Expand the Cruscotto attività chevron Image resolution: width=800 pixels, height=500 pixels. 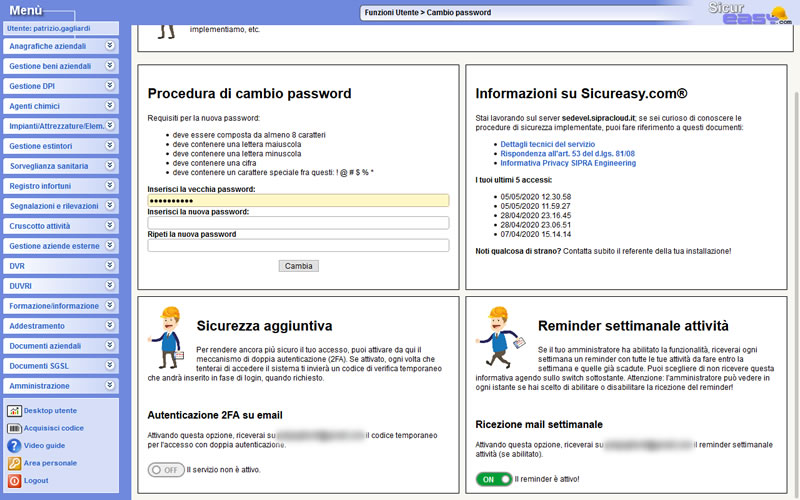110,225
